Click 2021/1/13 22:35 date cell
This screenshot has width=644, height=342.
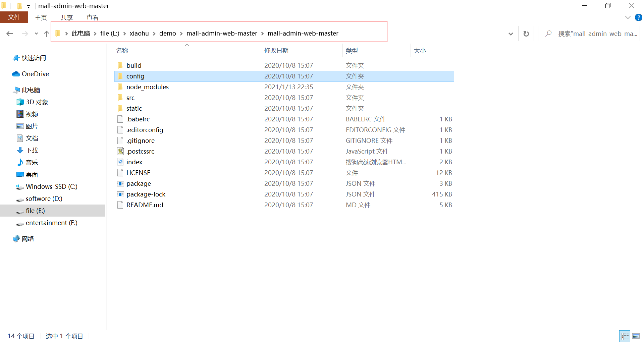pos(288,87)
